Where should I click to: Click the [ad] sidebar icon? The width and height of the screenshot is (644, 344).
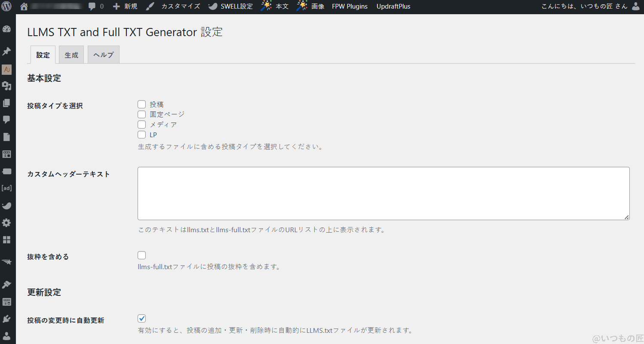6,188
